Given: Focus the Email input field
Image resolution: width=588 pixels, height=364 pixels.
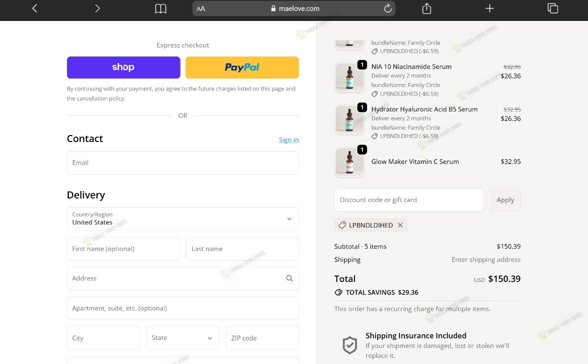Looking at the screenshot, I should pos(182,162).
